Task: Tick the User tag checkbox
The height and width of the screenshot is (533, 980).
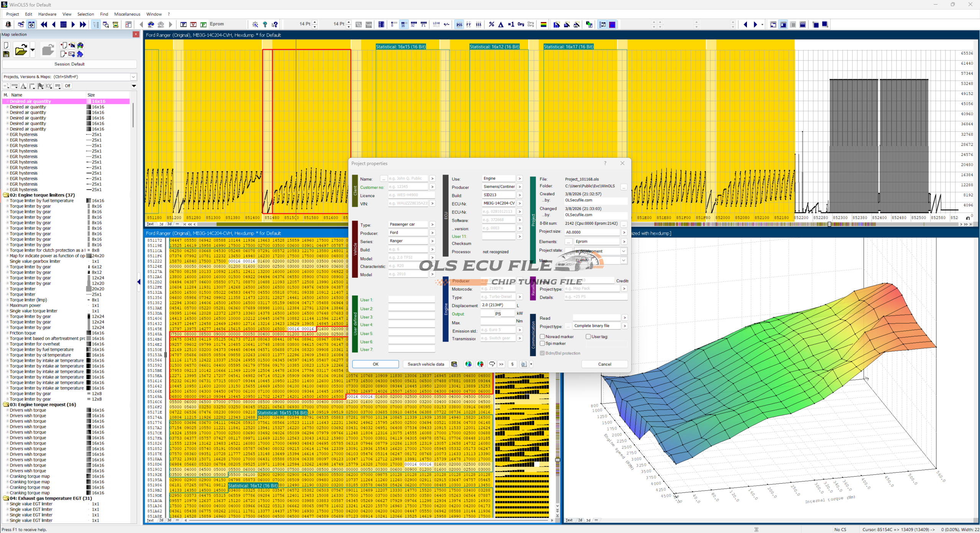Action: tap(588, 337)
